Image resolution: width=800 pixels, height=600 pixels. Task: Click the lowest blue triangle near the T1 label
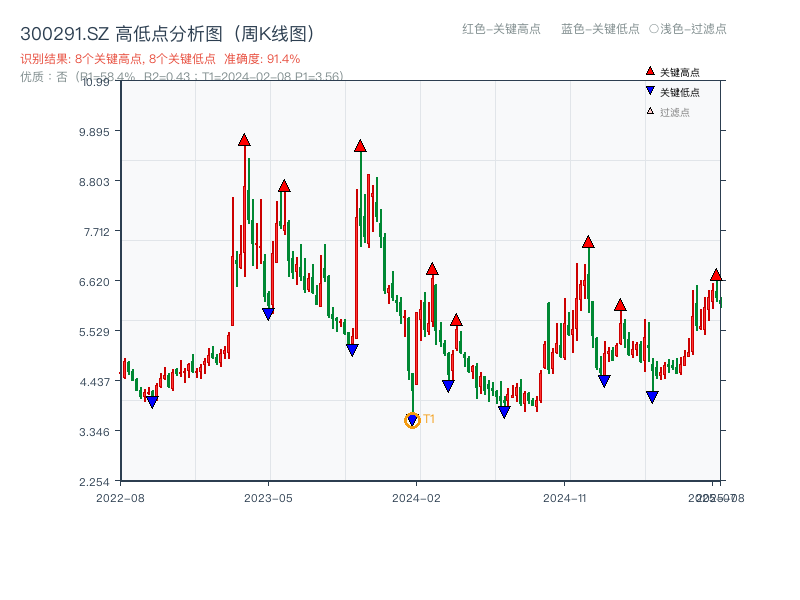click(x=411, y=418)
